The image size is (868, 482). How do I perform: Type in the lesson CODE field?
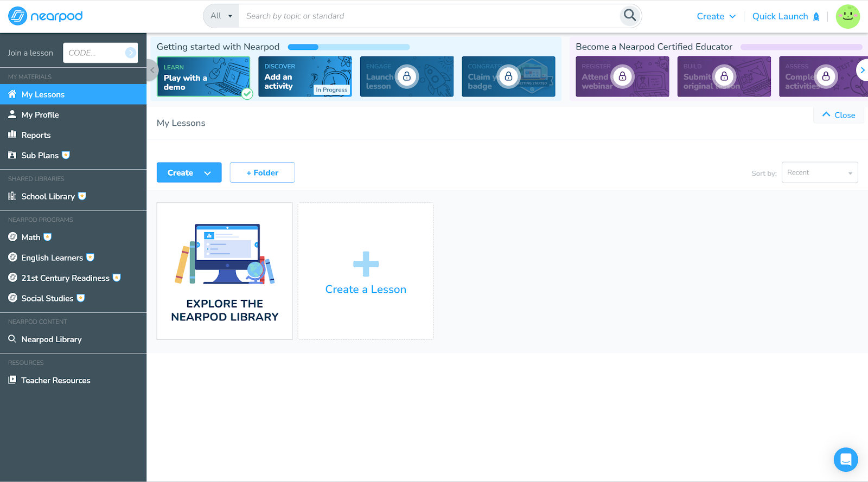tap(95, 53)
